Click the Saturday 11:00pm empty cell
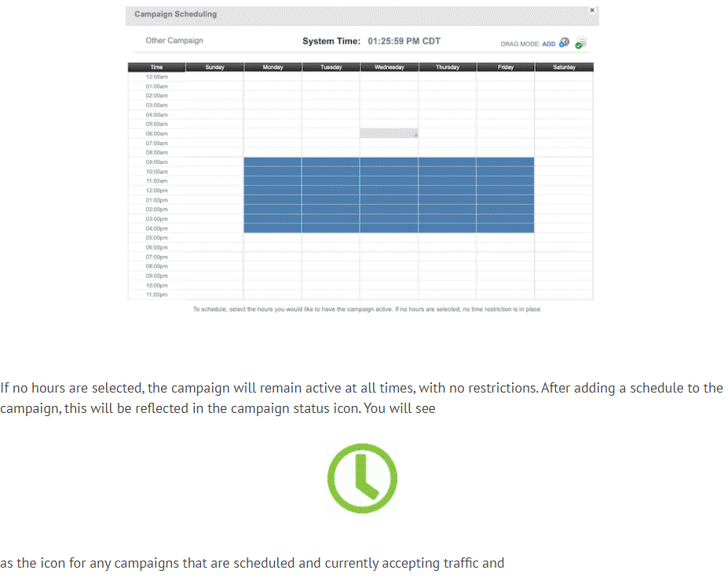 point(564,294)
